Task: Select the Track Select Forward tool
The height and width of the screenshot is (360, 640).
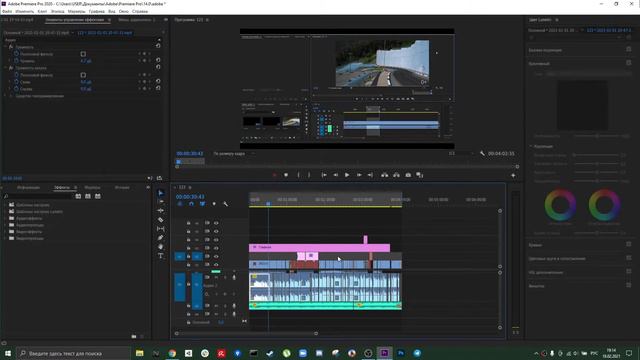Action: coord(161,202)
